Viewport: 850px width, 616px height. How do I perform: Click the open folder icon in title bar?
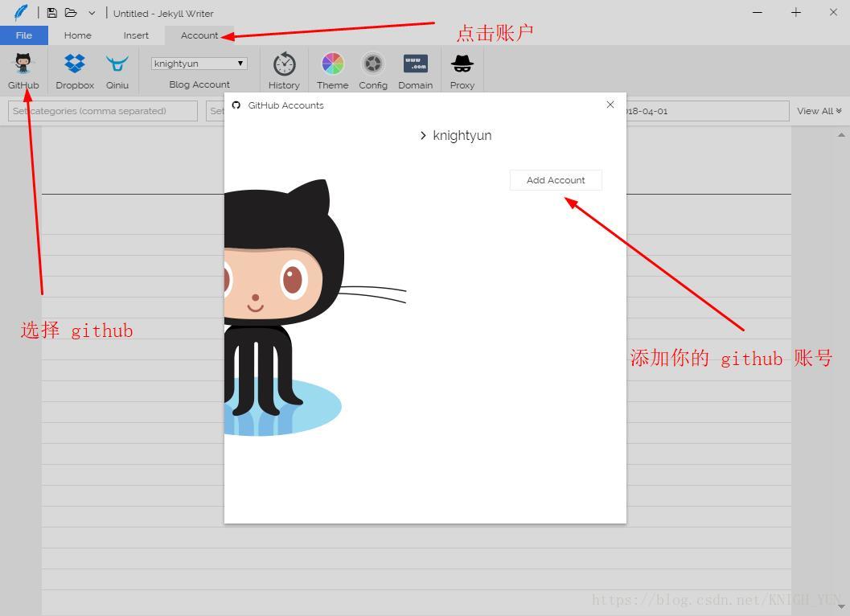coord(71,13)
